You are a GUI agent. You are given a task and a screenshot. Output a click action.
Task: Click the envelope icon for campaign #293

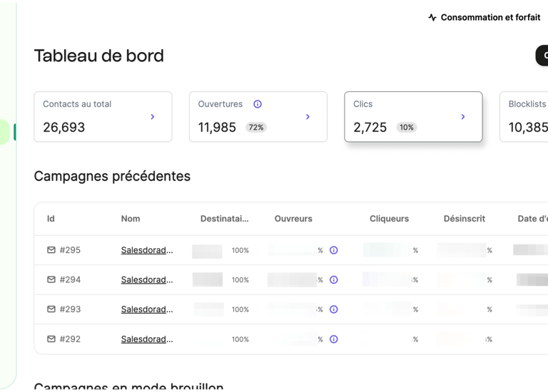point(51,309)
